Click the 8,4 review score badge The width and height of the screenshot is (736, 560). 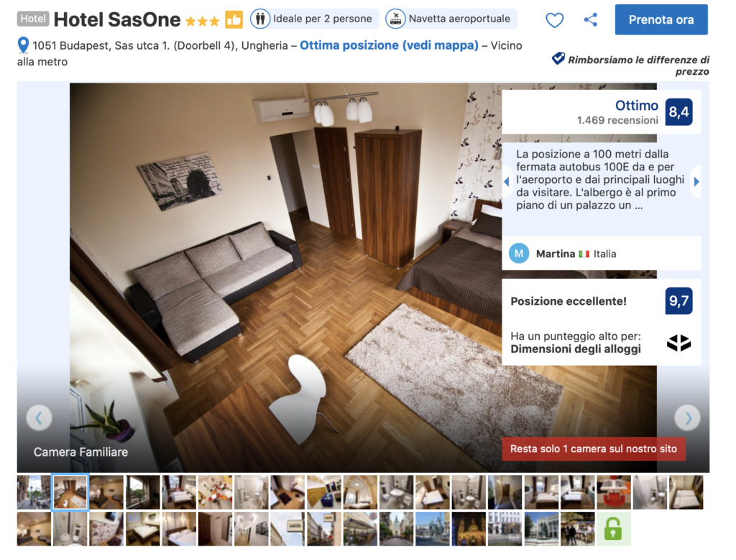[678, 111]
